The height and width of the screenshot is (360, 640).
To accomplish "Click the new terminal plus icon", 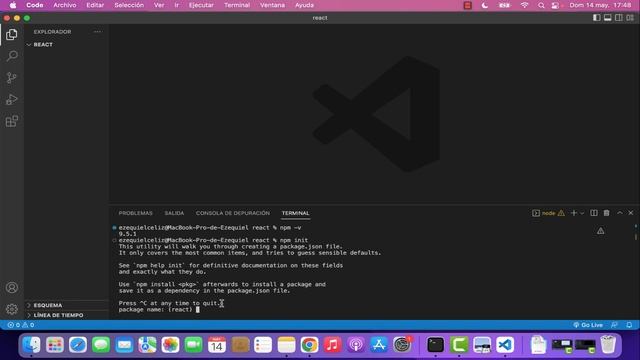I will (574, 213).
